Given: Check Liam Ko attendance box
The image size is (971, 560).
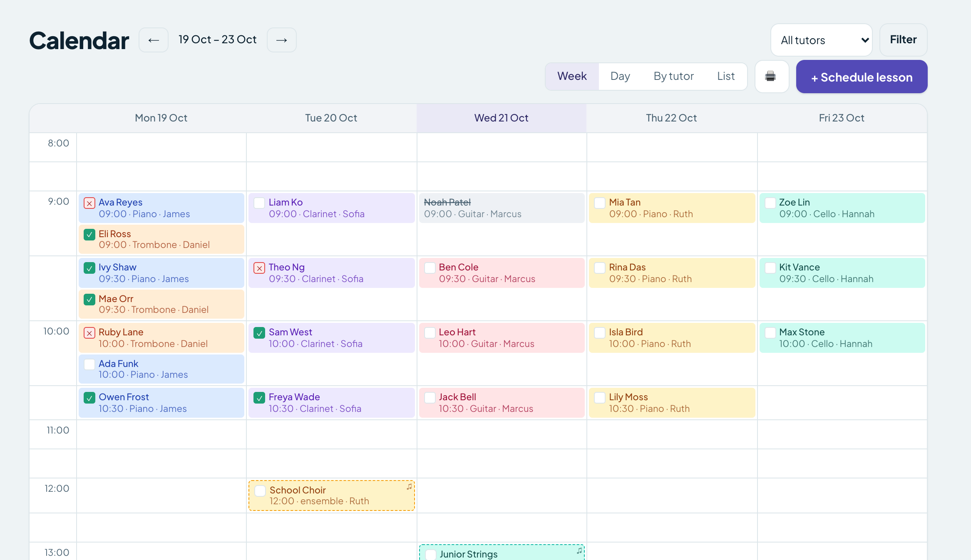Looking at the screenshot, I should pyautogui.click(x=259, y=203).
